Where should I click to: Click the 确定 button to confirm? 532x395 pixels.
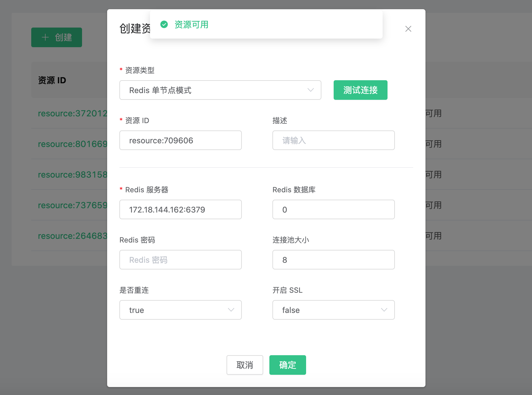tap(287, 365)
